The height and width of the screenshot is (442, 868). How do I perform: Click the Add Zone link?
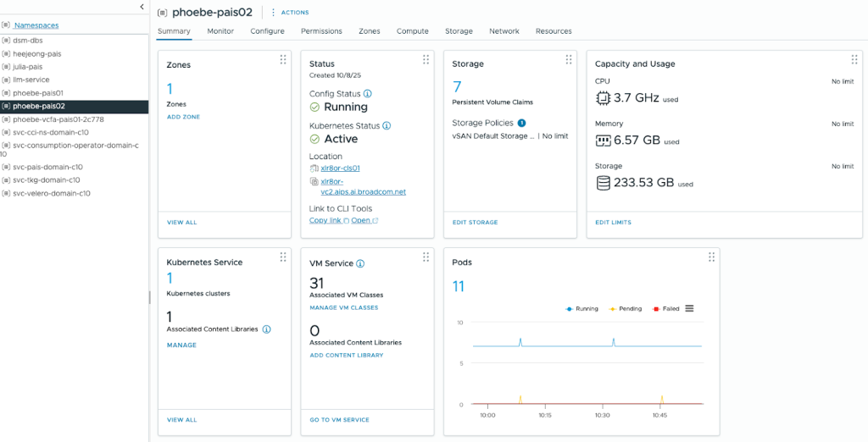183,117
